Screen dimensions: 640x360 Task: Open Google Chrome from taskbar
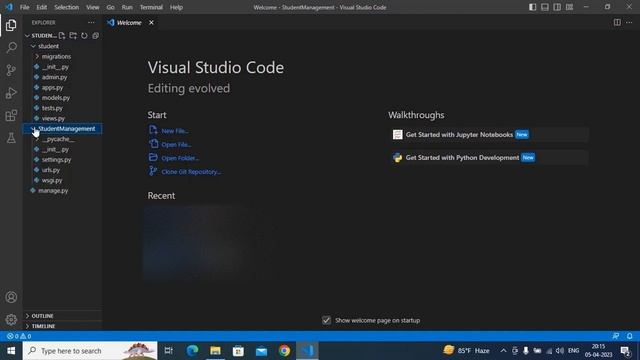click(x=284, y=351)
